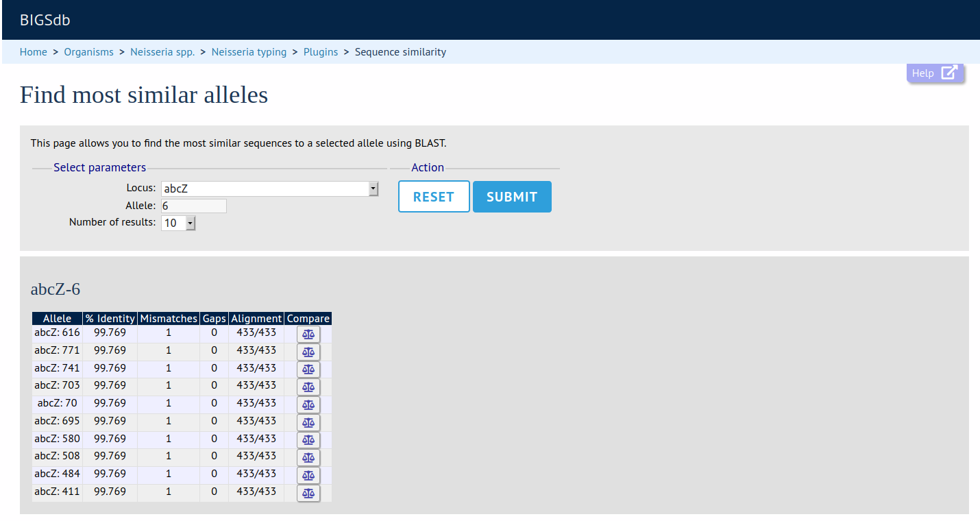Compare allele abcZ: 695 using scales icon

pyautogui.click(x=308, y=422)
